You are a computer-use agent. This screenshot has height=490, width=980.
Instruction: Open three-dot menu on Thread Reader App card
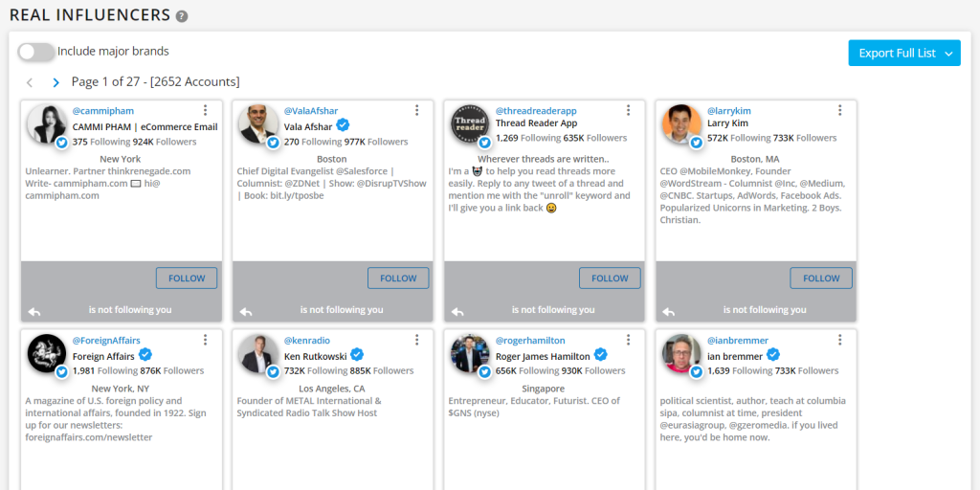[x=628, y=111]
